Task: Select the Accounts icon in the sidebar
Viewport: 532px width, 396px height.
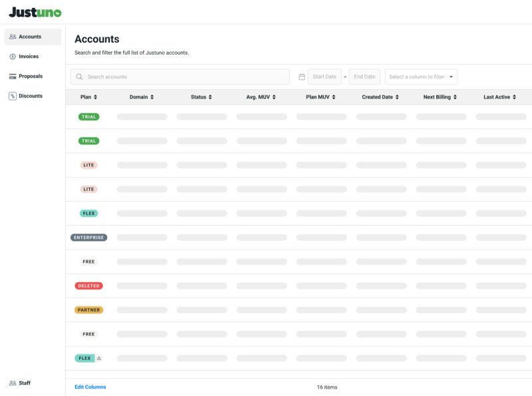Action: (x=13, y=37)
